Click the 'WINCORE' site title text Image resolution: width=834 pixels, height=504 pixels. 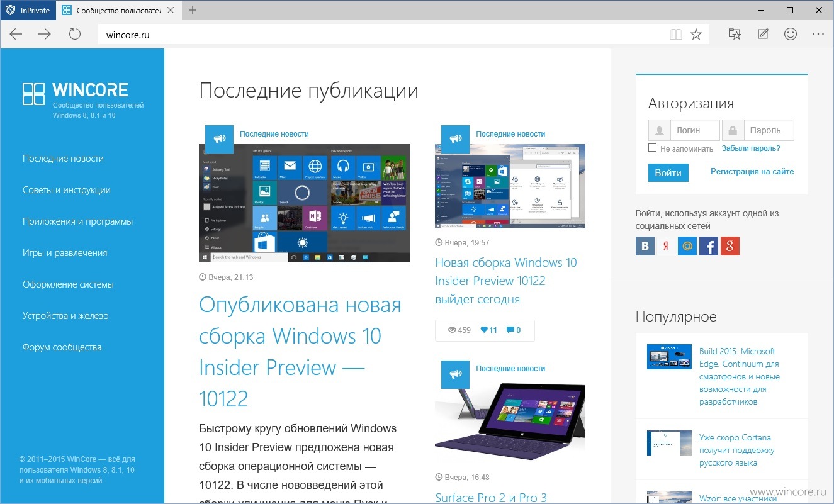(x=90, y=90)
